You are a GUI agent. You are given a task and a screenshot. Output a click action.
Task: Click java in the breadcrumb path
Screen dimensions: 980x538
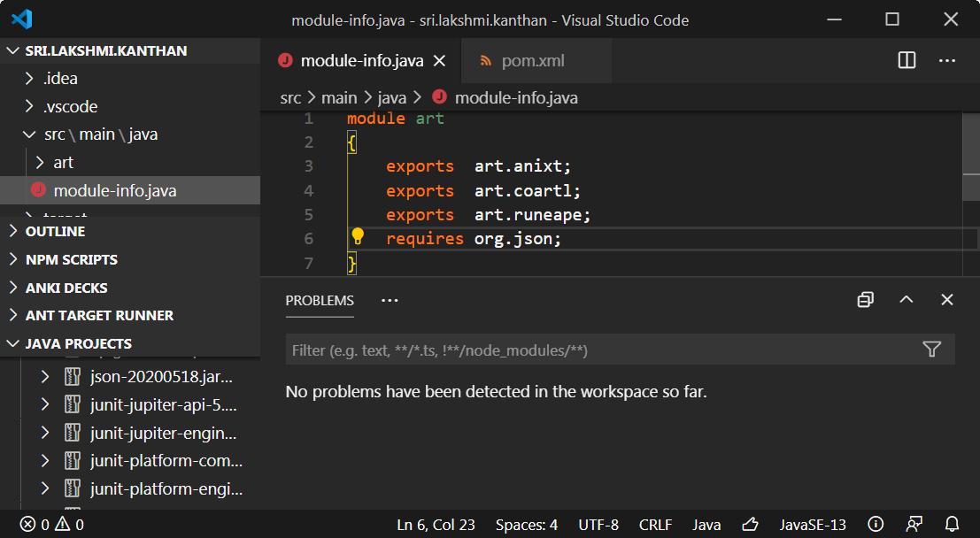[392, 98]
